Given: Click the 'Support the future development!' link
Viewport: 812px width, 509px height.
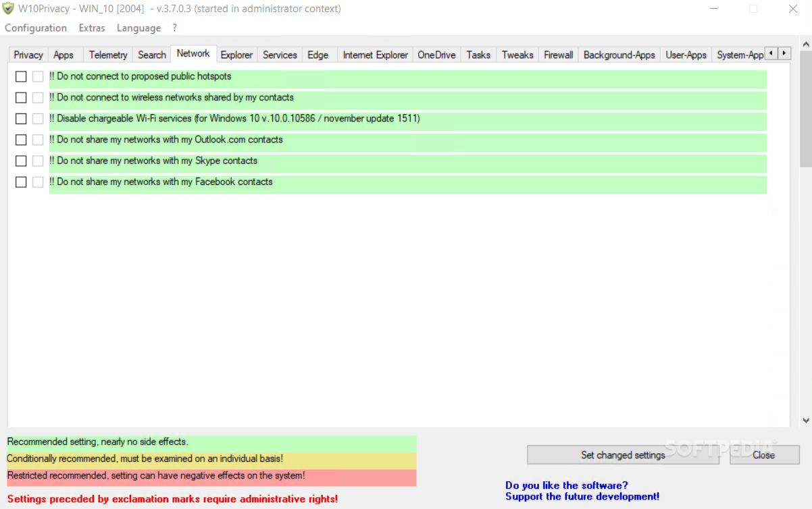Looking at the screenshot, I should pos(582,496).
